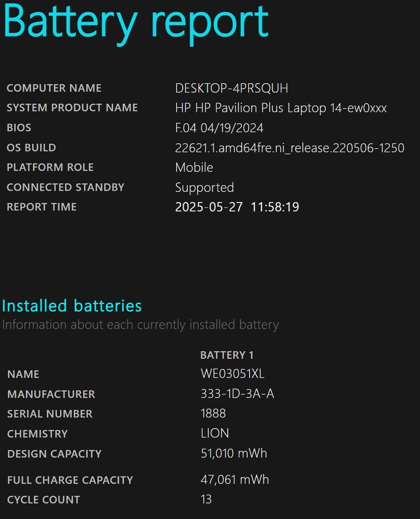Click the full charge capacity 47,061 mWh

[234, 480]
